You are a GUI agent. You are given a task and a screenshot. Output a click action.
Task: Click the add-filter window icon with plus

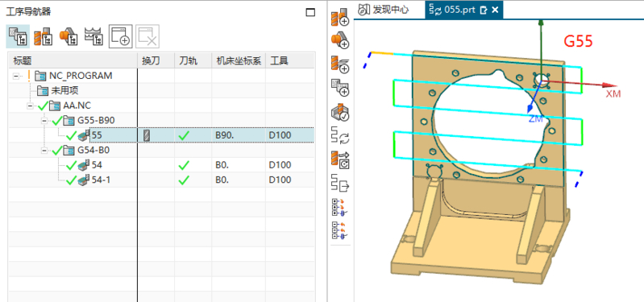coord(120,36)
